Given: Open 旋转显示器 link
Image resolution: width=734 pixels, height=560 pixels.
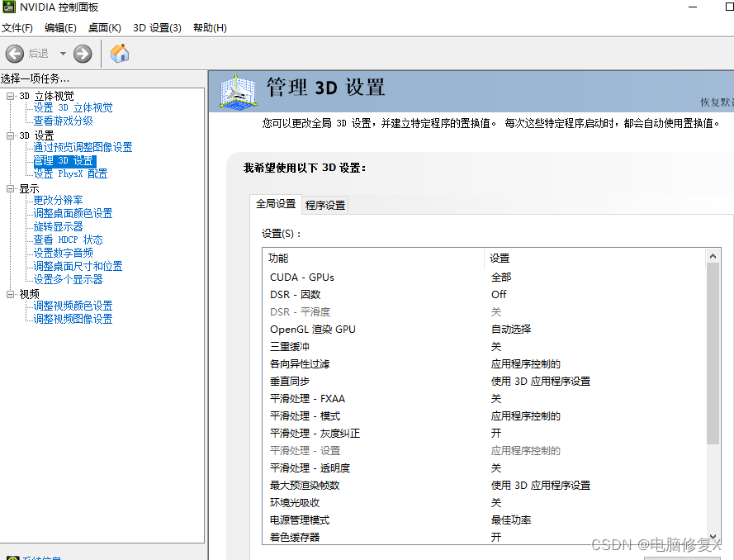Looking at the screenshot, I should tap(58, 226).
